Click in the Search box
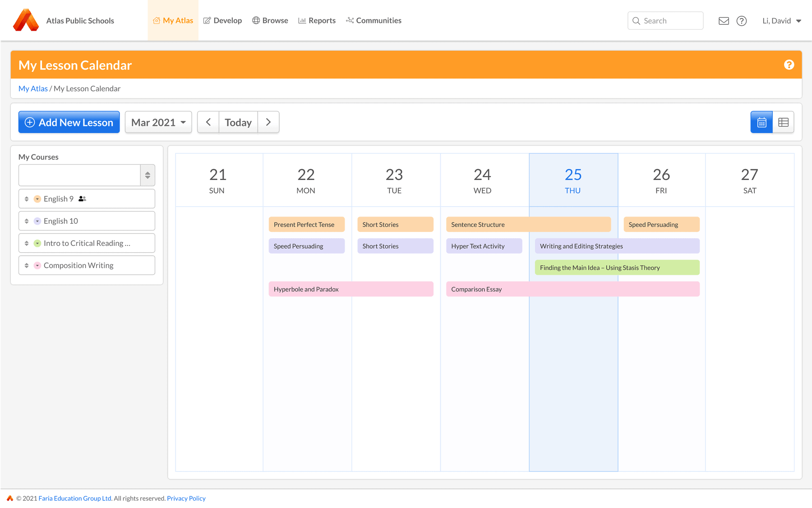Screen dimensions: 812x508 [x=665, y=21]
